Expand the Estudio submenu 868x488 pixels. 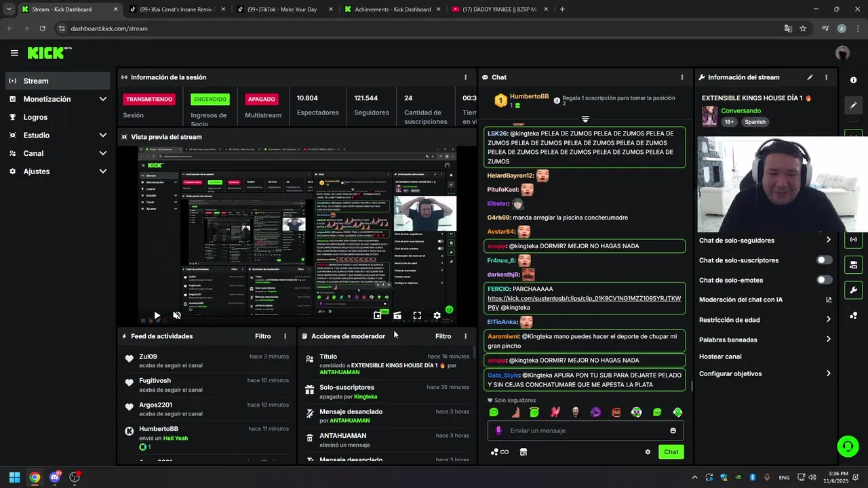click(58, 135)
